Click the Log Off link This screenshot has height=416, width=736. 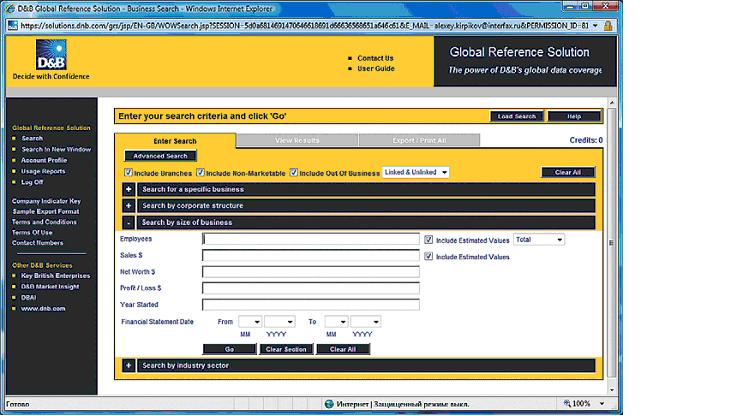pyautogui.click(x=32, y=182)
